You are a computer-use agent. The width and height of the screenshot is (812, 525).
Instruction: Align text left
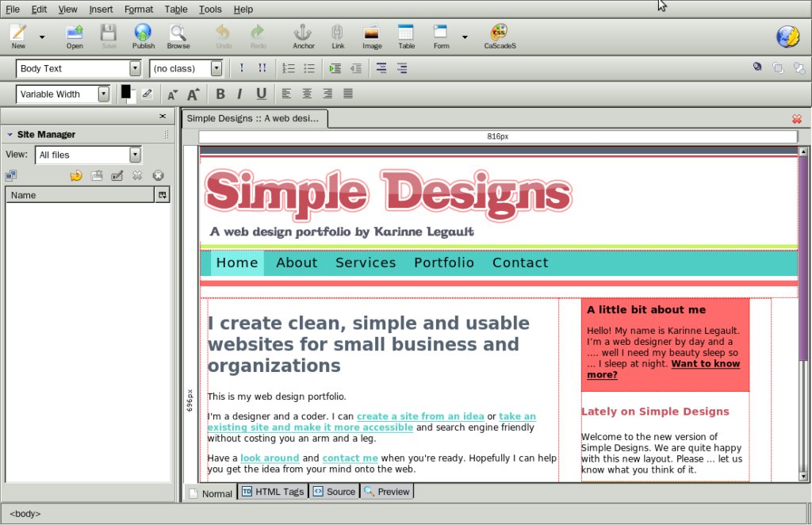(x=286, y=94)
